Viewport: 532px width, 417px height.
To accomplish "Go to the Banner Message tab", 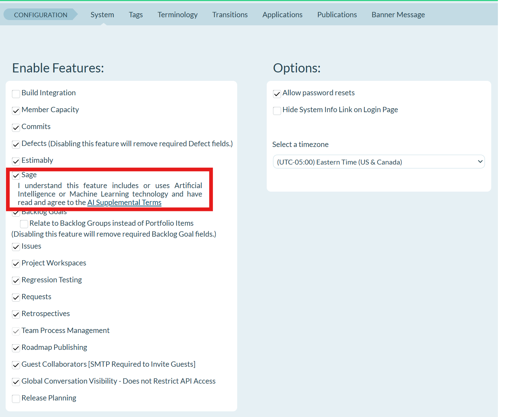I will [x=398, y=15].
